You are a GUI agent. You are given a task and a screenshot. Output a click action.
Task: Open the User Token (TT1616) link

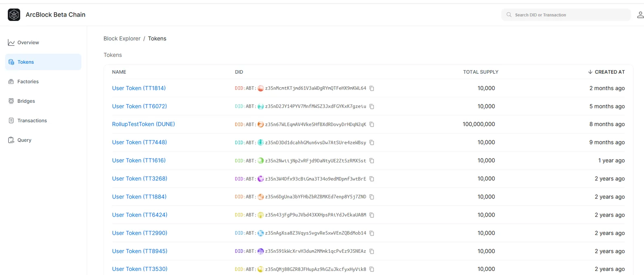coord(139,160)
